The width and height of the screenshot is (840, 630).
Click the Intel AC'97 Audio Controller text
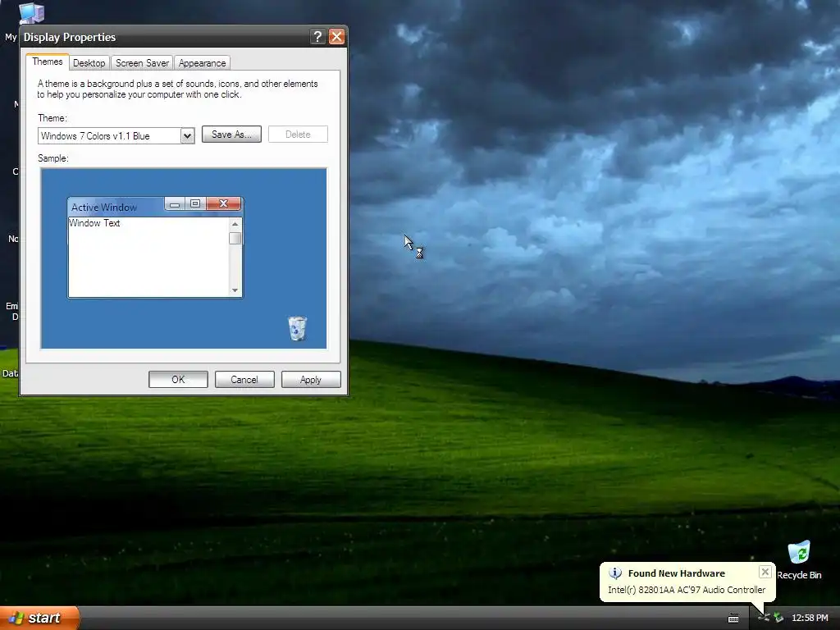tap(687, 589)
